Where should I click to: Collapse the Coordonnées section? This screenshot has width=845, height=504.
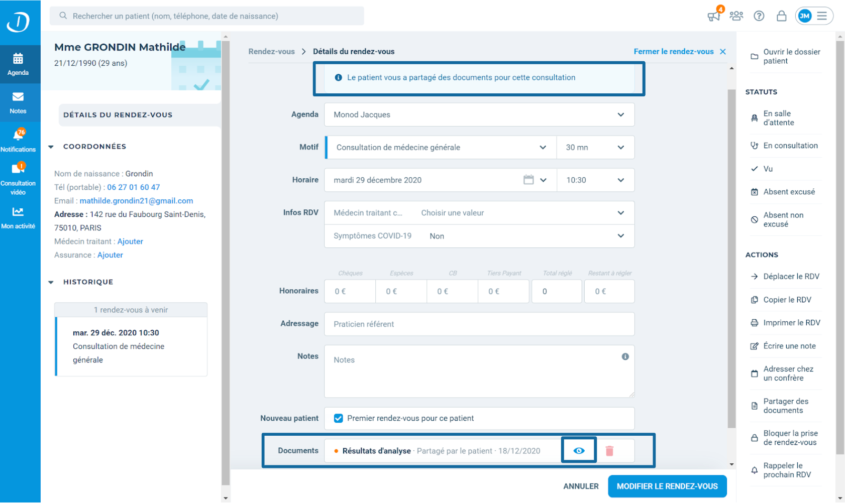51,147
